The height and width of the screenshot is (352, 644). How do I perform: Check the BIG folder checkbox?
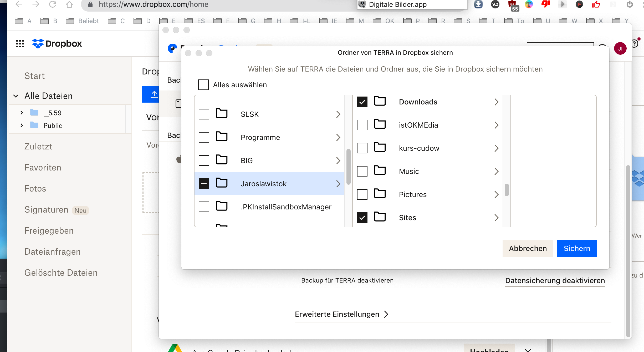tap(204, 160)
